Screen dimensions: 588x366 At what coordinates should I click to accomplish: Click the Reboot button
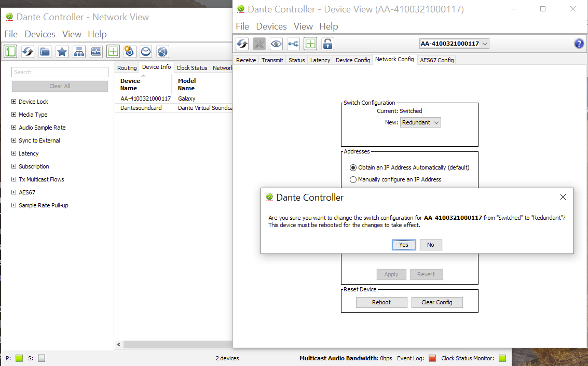pos(381,302)
